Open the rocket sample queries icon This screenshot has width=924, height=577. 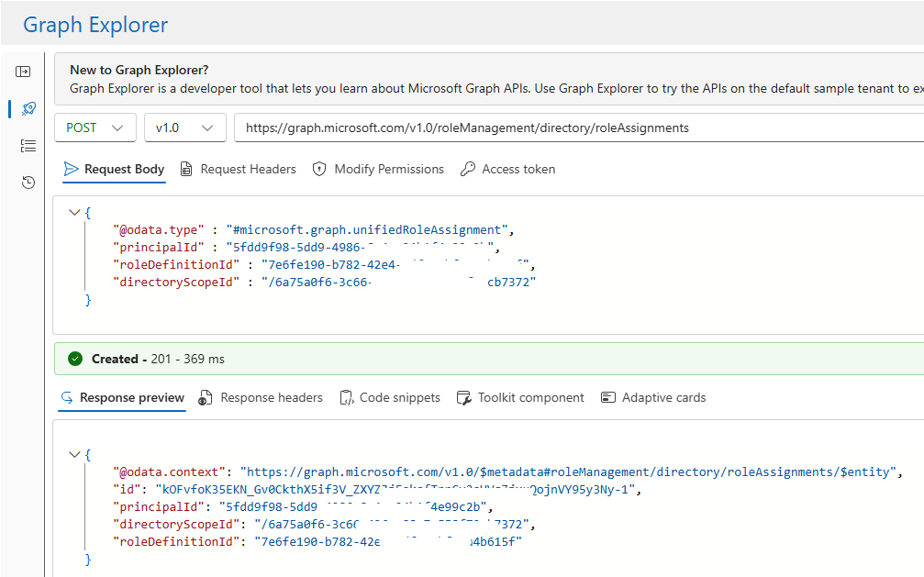point(28,109)
